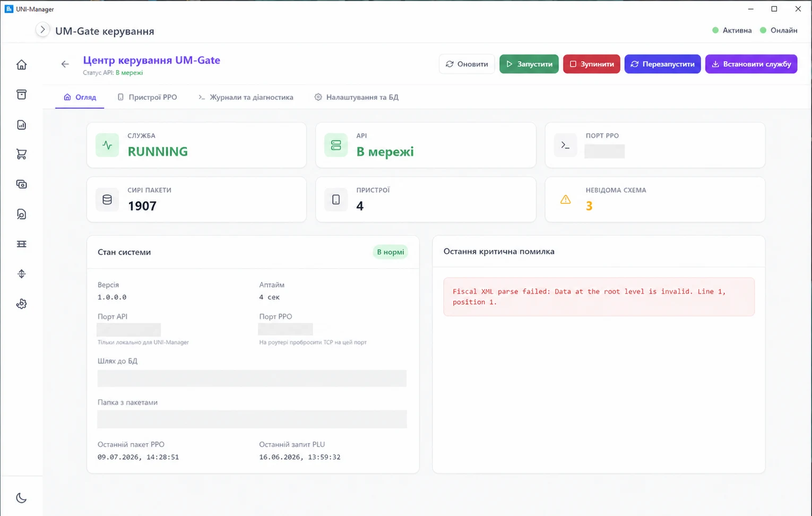The image size is (812, 516).
Task: Click Встановити службу button
Action: 751,64
